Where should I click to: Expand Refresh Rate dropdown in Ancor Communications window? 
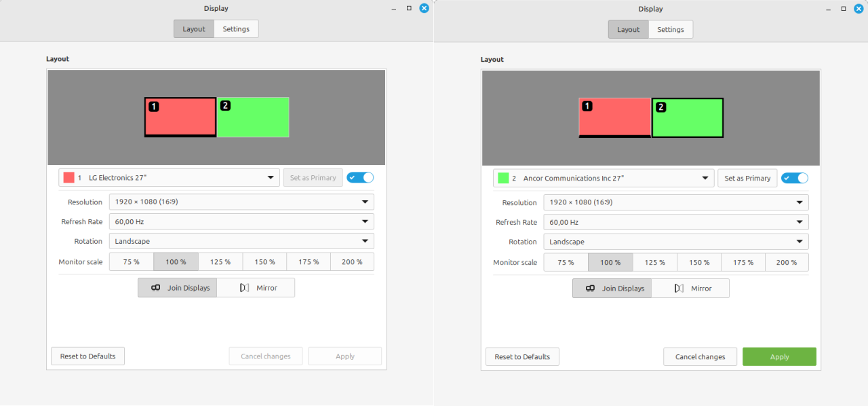(x=675, y=222)
